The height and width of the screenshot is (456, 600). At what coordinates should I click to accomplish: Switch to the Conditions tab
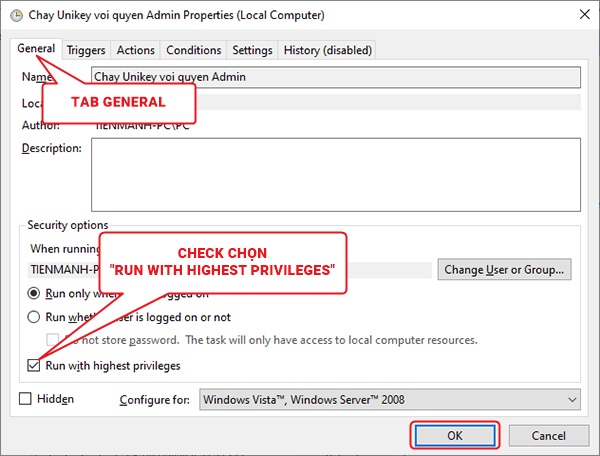pos(194,50)
